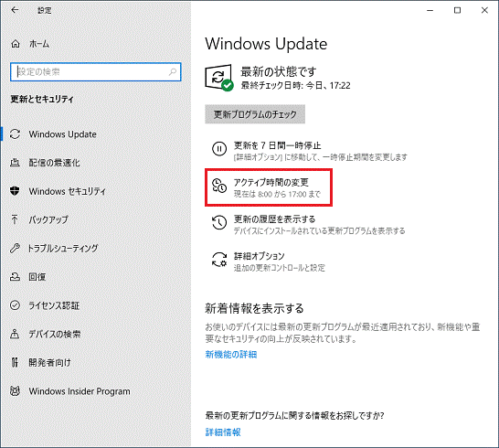Click the Windows Insider Program cat icon

(x=15, y=390)
